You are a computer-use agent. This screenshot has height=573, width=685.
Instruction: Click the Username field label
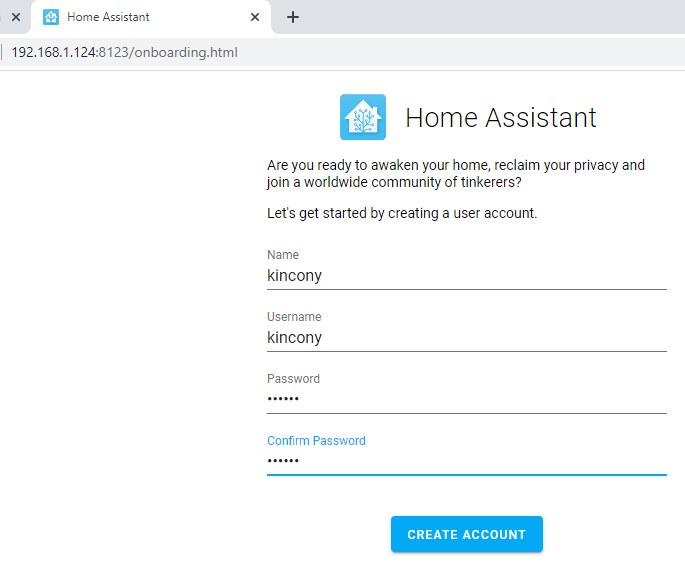294,317
